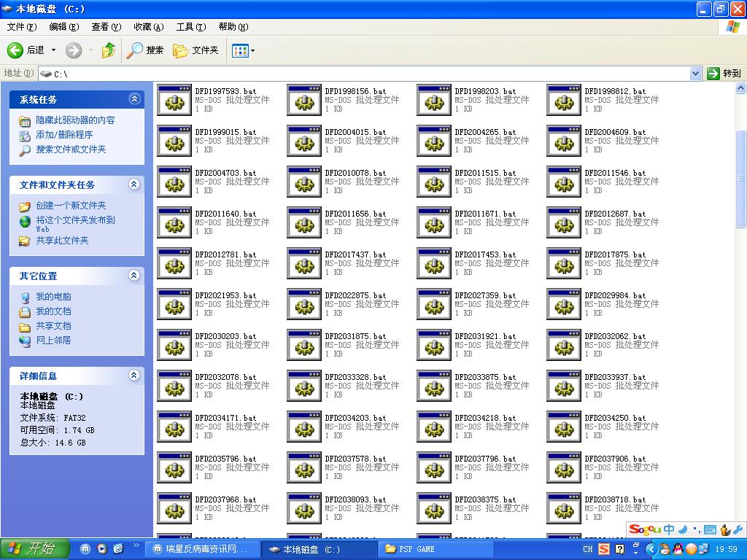Viewport: 747px width, 560px height.
Task: Click 创建一个新文件夹 link
Action: point(71,206)
